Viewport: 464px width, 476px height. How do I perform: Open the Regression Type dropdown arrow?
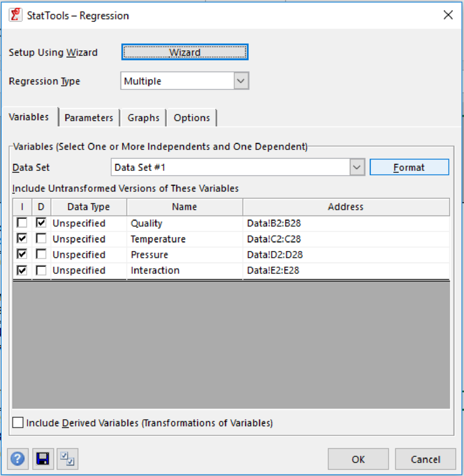241,81
